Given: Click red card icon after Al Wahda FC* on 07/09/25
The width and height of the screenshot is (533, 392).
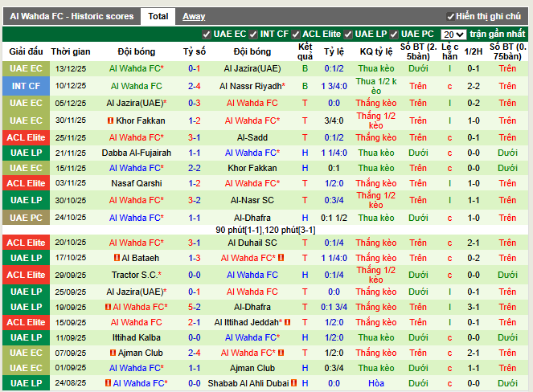Looking at the screenshot, I should 281,353.
